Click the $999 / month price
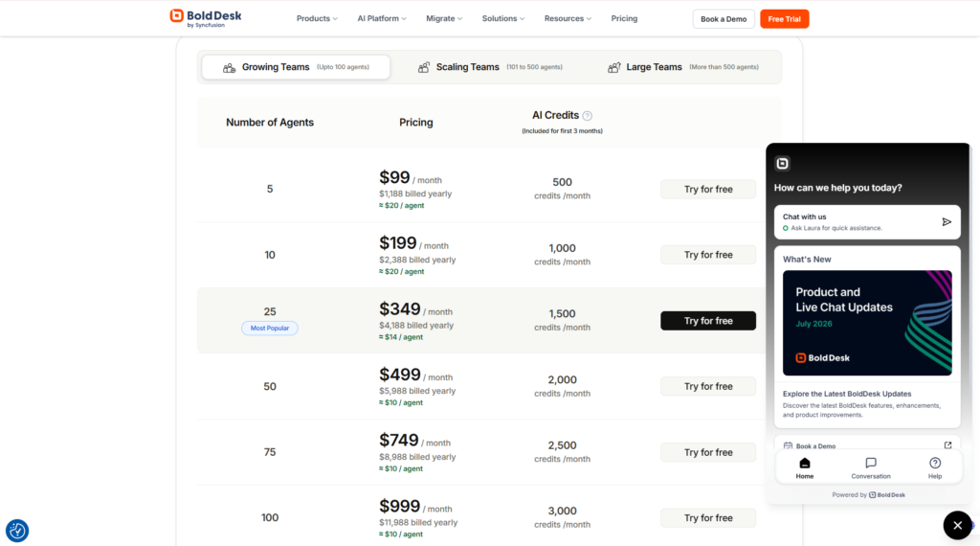The image size is (980, 546). click(x=415, y=506)
